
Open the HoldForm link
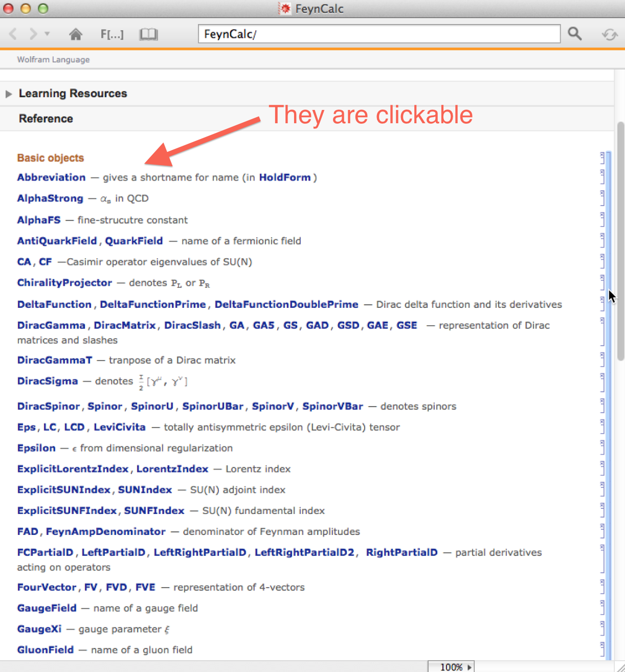pyautogui.click(x=285, y=177)
